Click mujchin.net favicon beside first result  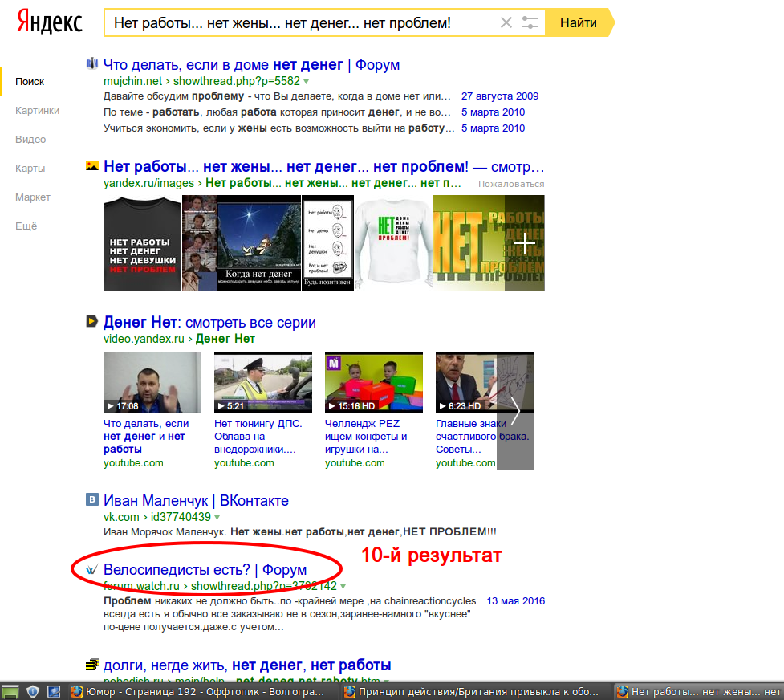[x=92, y=63]
